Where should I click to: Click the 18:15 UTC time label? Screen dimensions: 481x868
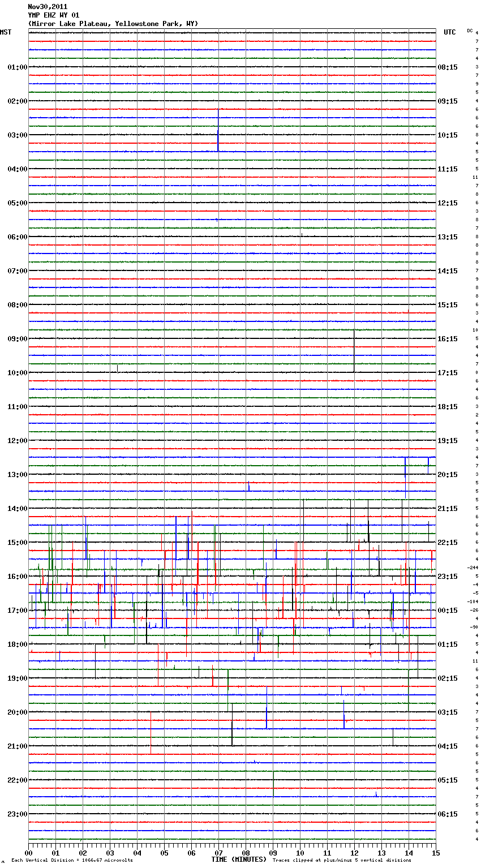[448, 407]
